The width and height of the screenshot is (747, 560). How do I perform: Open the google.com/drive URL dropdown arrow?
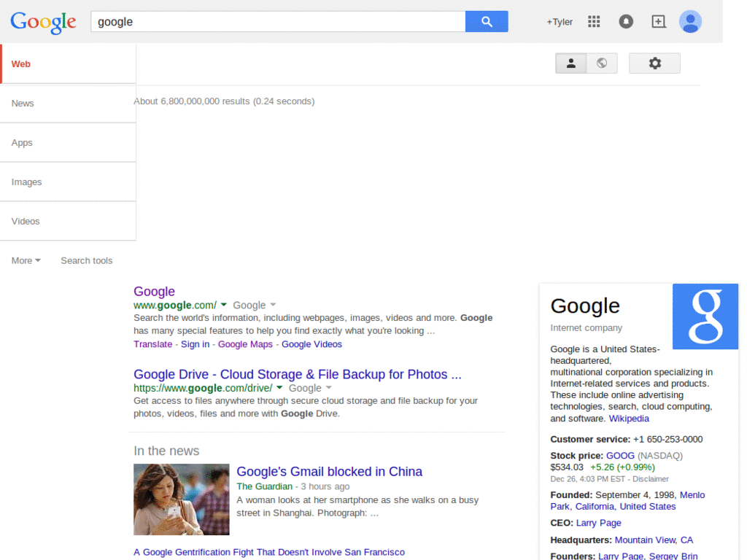(x=279, y=388)
